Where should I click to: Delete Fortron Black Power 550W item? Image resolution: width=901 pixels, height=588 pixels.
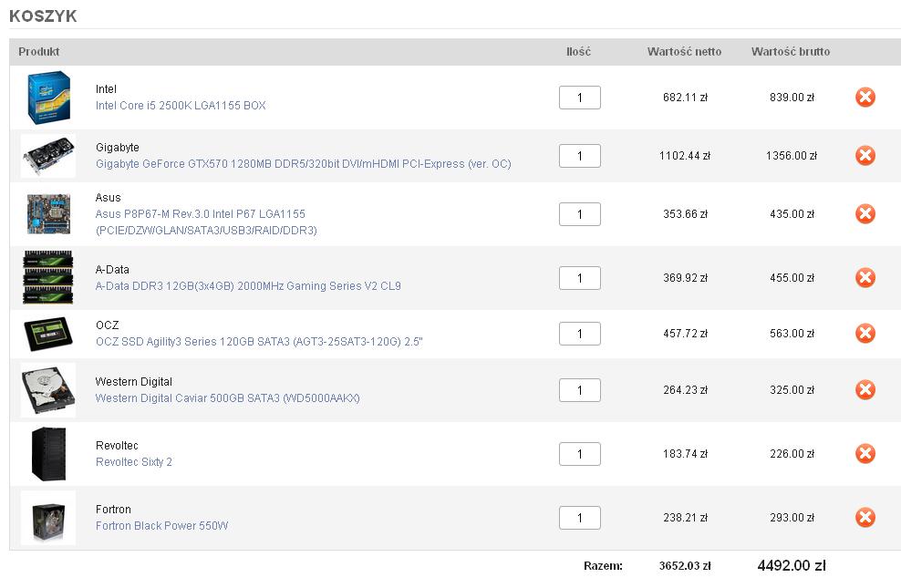[865, 518]
